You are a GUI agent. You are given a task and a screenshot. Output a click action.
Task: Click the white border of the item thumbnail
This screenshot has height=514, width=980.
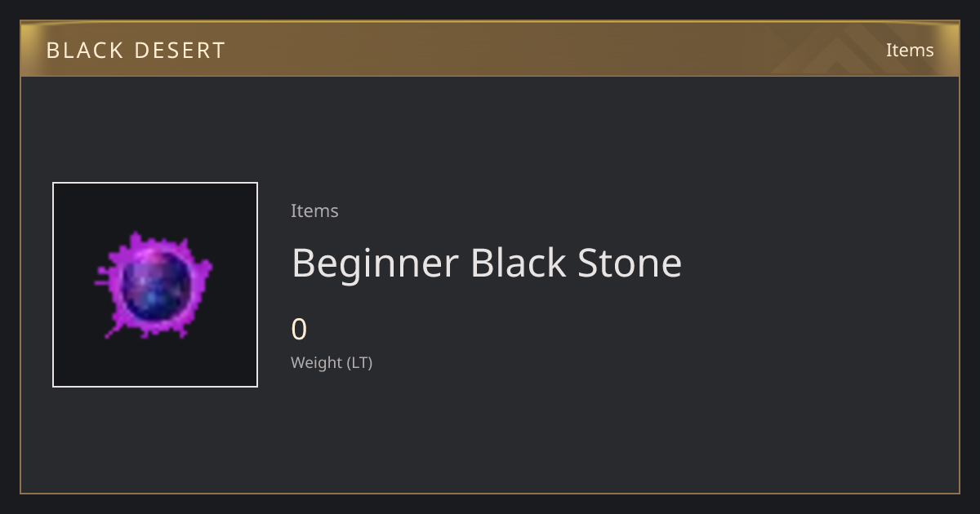click(x=155, y=183)
